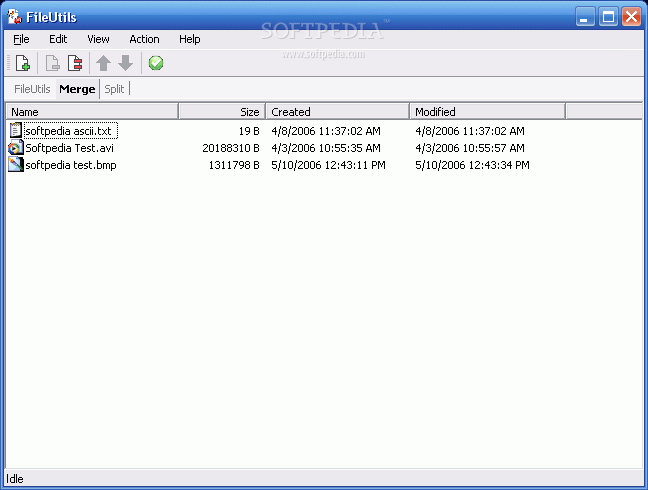
Task: Click created date 5/10/2006 12:43:11 PM
Action: tap(328, 165)
